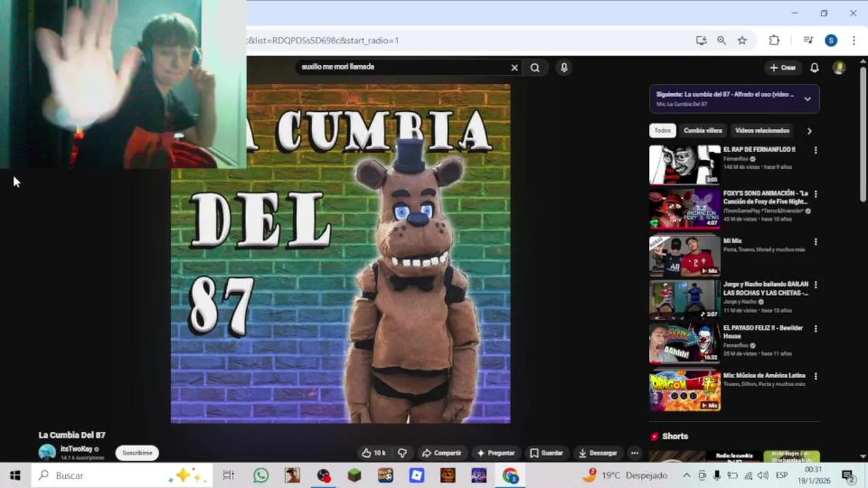Open options menu for EL RAP DE FERNANFLOO

pyautogui.click(x=815, y=150)
